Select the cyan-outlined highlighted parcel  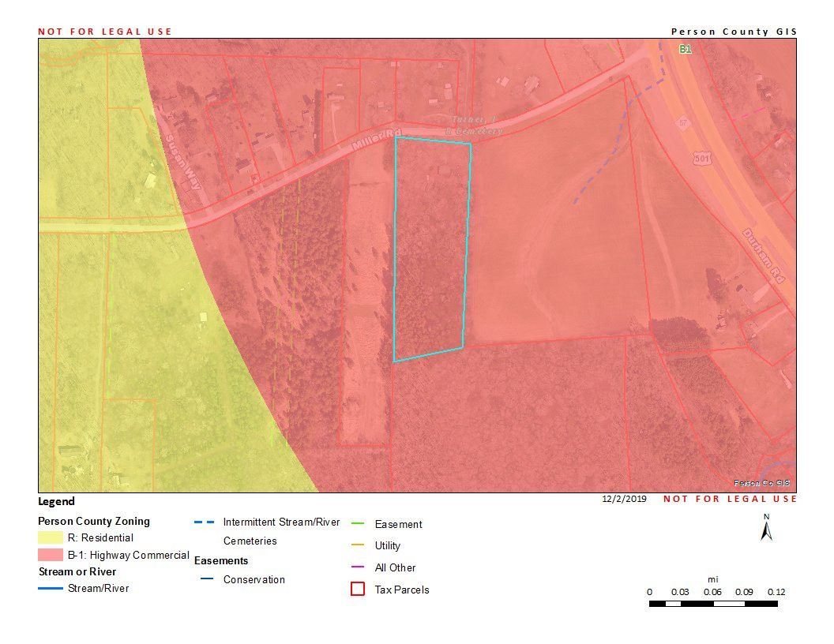(430, 249)
